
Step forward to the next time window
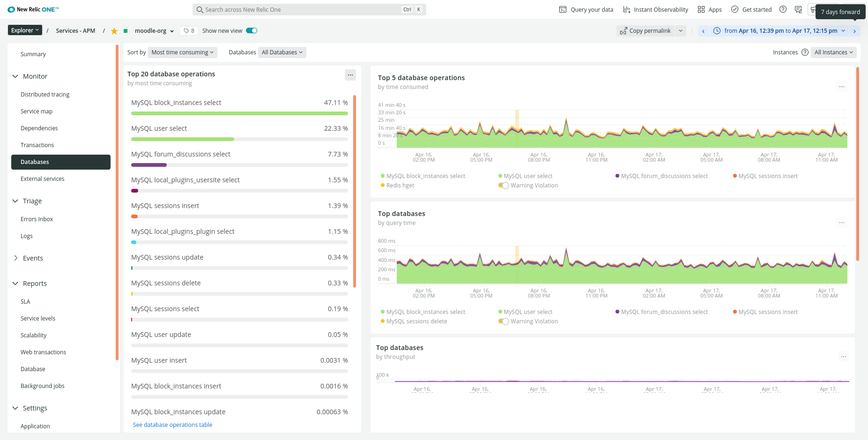pos(855,31)
